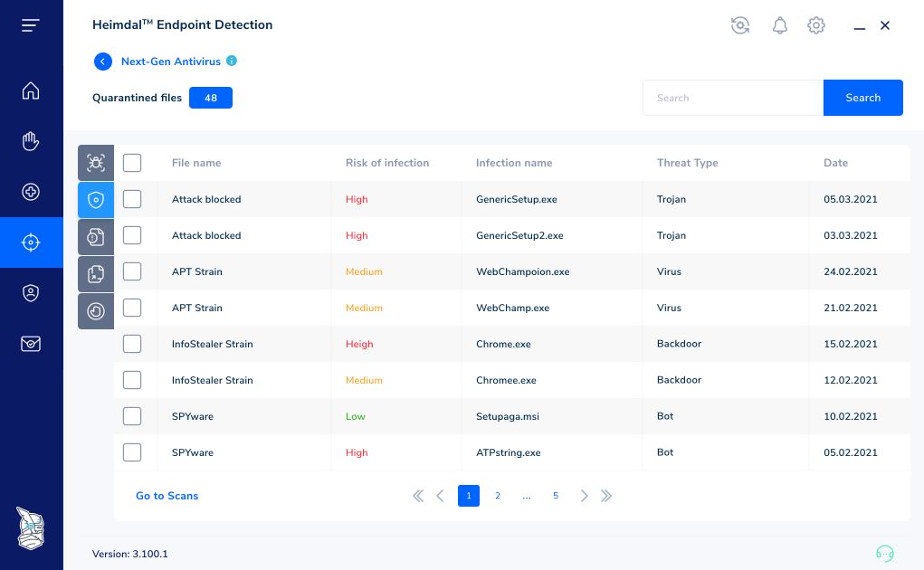The height and width of the screenshot is (570, 924).
Task: Check the ATPstring.exe row checkbox
Action: click(132, 452)
